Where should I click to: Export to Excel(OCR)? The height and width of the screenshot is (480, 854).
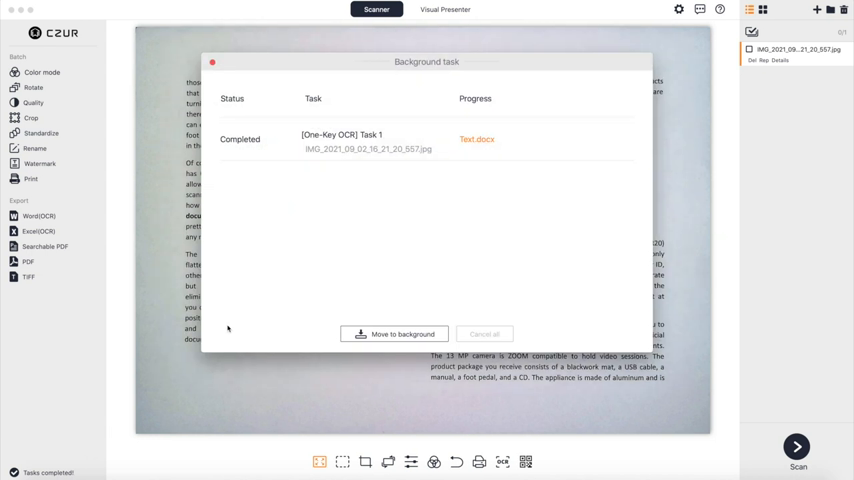(x=32, y=231)
